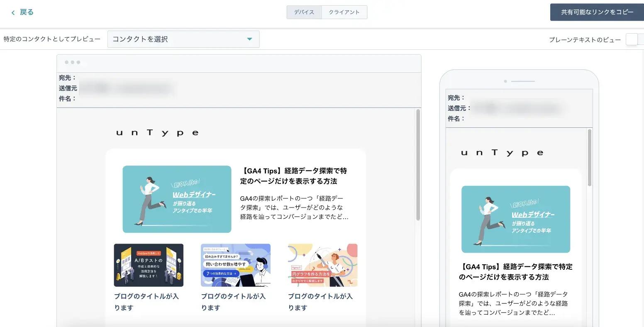This screenshot has height=327, width=644.
Task: Click the desktop preview vertical scrollbar
Action: [418, 165]
